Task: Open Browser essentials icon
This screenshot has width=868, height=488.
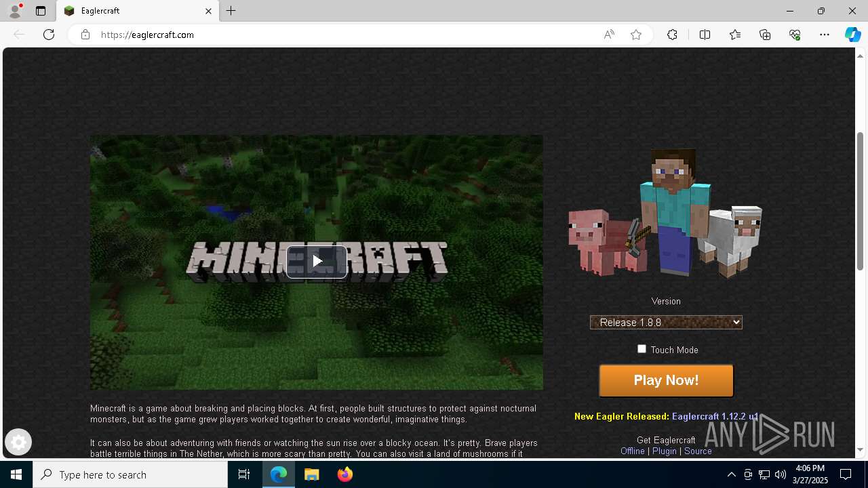Action: pos(795,35)
